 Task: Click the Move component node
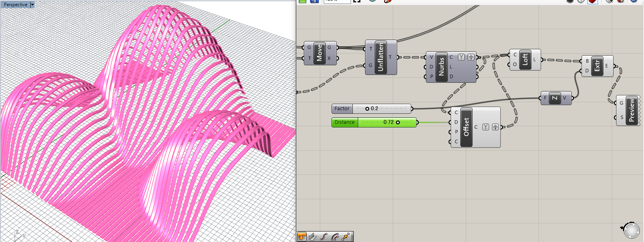[319, 53]
